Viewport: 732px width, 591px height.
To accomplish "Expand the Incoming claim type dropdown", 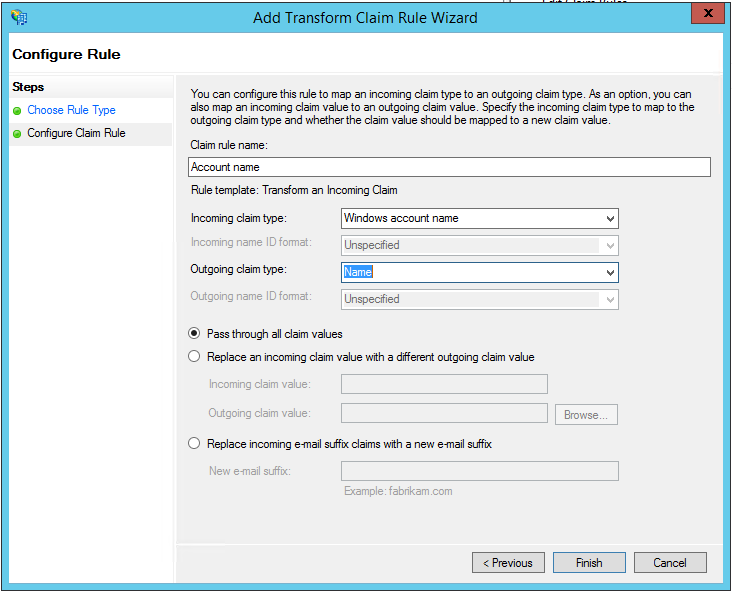I will click(x=609, y=218).
